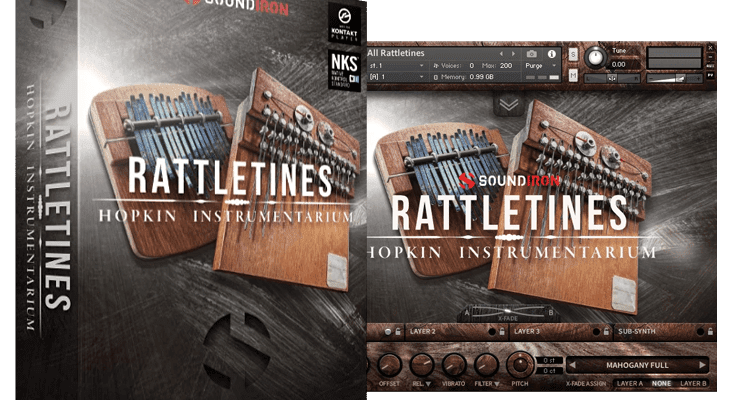The image size is (730, 400).
Task: Click the Sub-Synth lock icon
Action: coord(711,330)
